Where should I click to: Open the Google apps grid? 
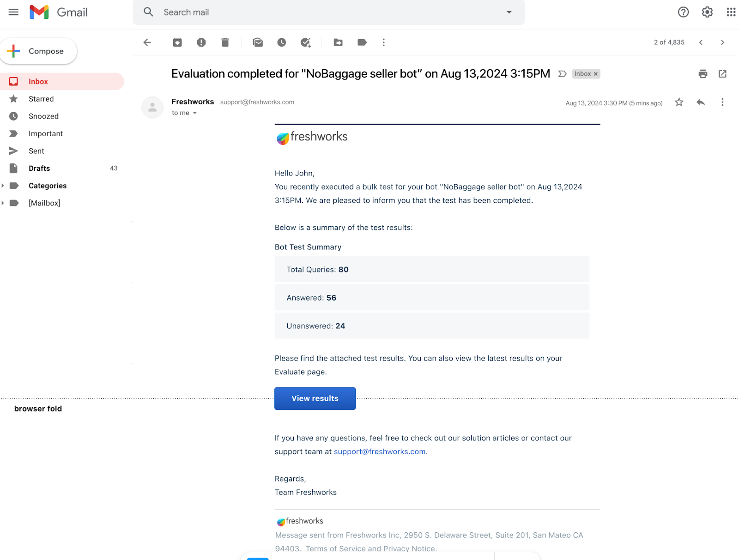pos(731,12)
